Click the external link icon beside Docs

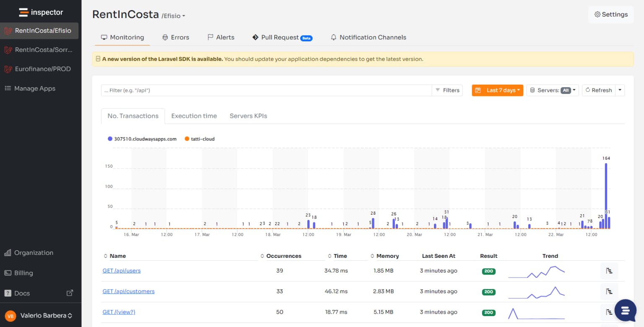point(70,293)
